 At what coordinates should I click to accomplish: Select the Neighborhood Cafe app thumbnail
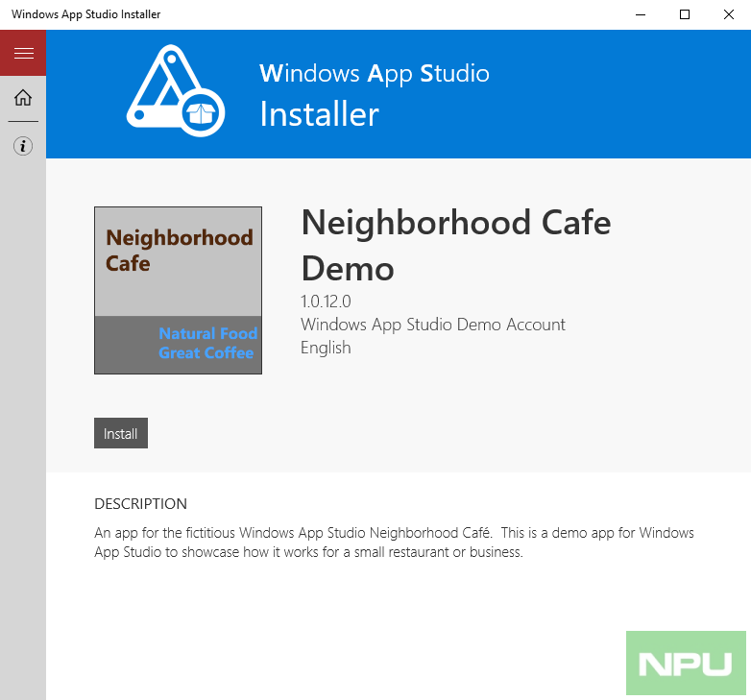[x=178, y=290]
